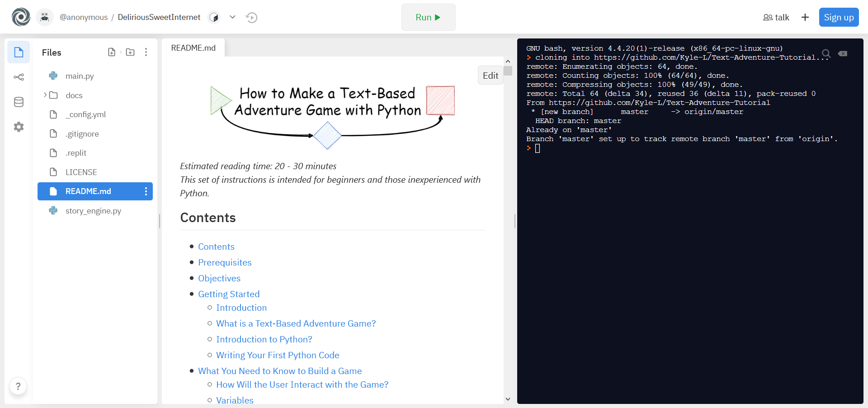Add a new file in Files panel
The width and height of the screenshot is (868, 408).
[112, 52]
